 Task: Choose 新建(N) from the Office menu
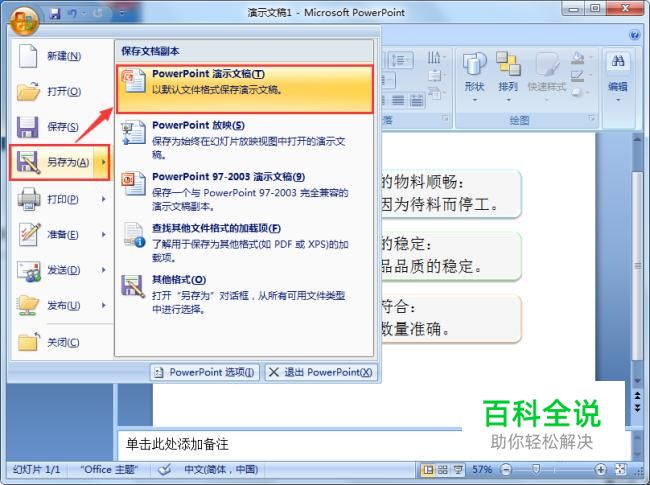[x=61, y=56]
